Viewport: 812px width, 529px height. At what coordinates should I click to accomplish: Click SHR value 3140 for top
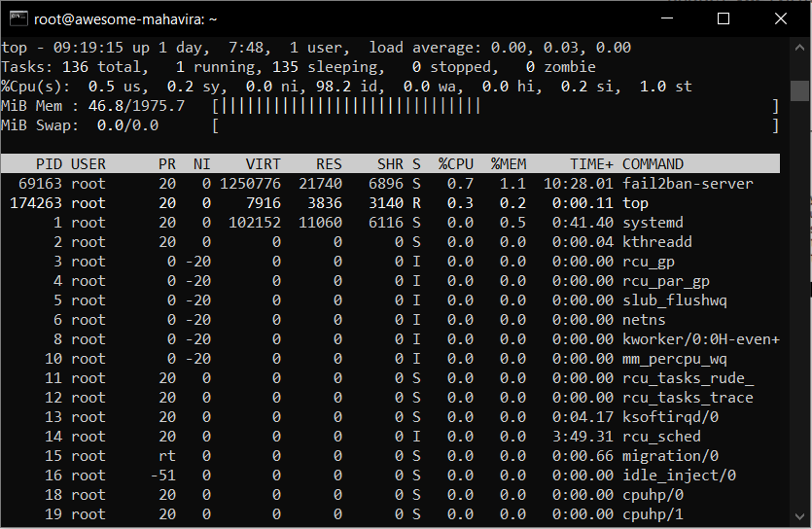tap(386, 203)
